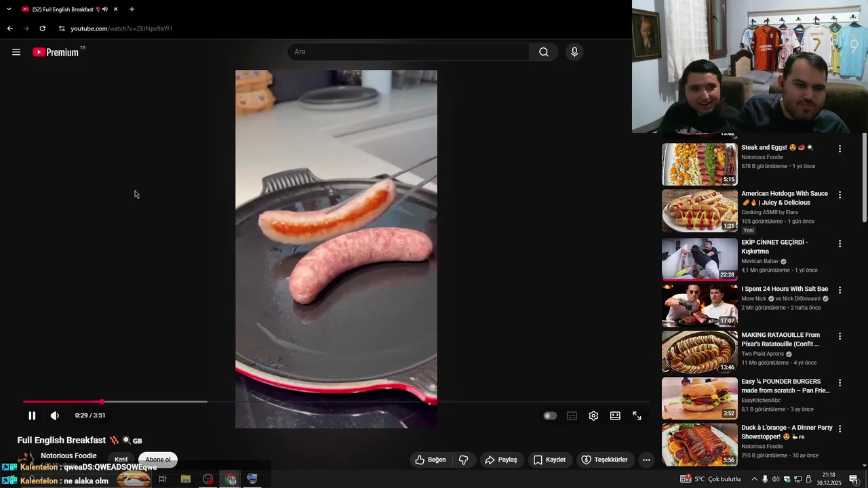
Task: View site information icon in address bar
Action: [x=62, y=28]
